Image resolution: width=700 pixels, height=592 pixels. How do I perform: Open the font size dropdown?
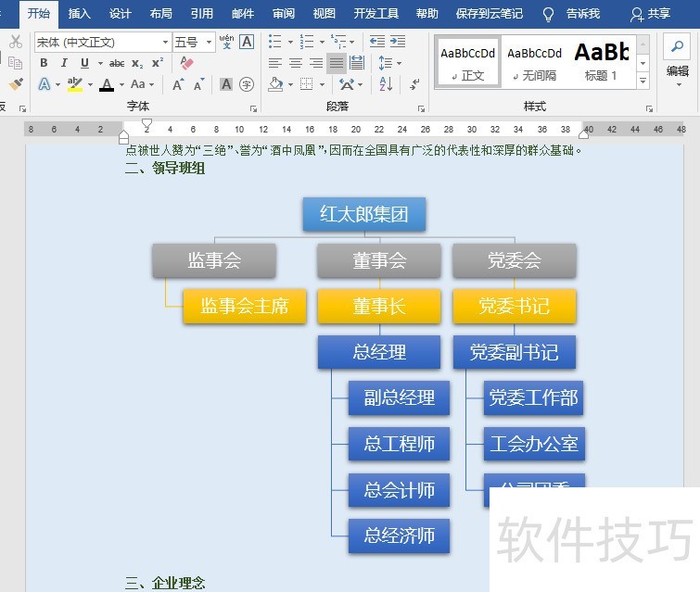[x=209, y=43]
